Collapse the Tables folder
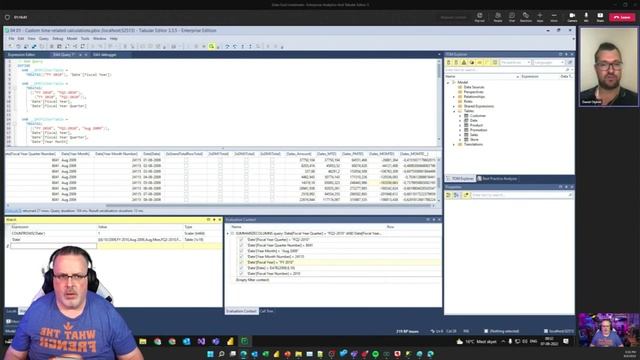The image size is (640, 360). tap(454, 111)
